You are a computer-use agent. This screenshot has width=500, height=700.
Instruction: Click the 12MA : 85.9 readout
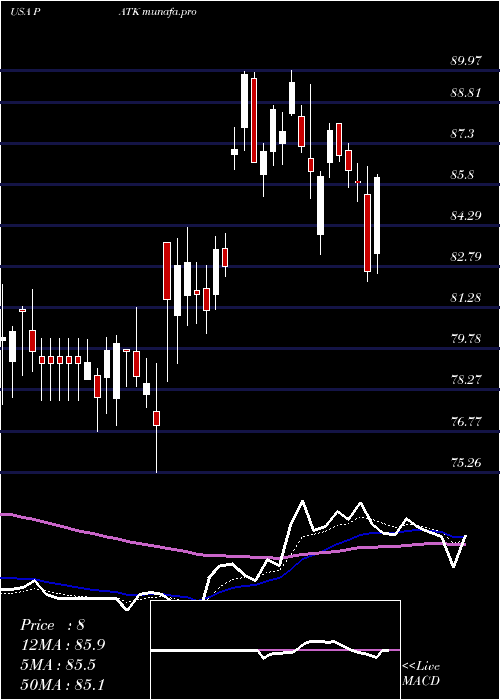pos(62,645)
